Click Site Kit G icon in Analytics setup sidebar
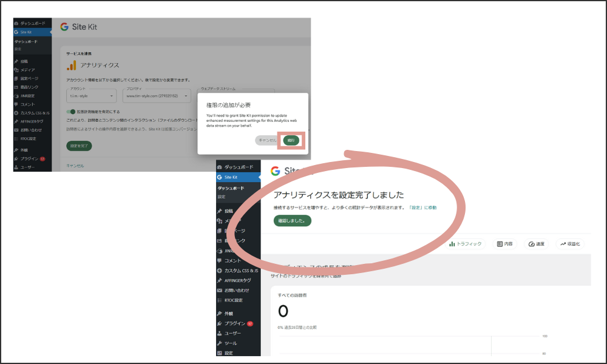Screen dimensions: 607x364 [x=16, y=32]
